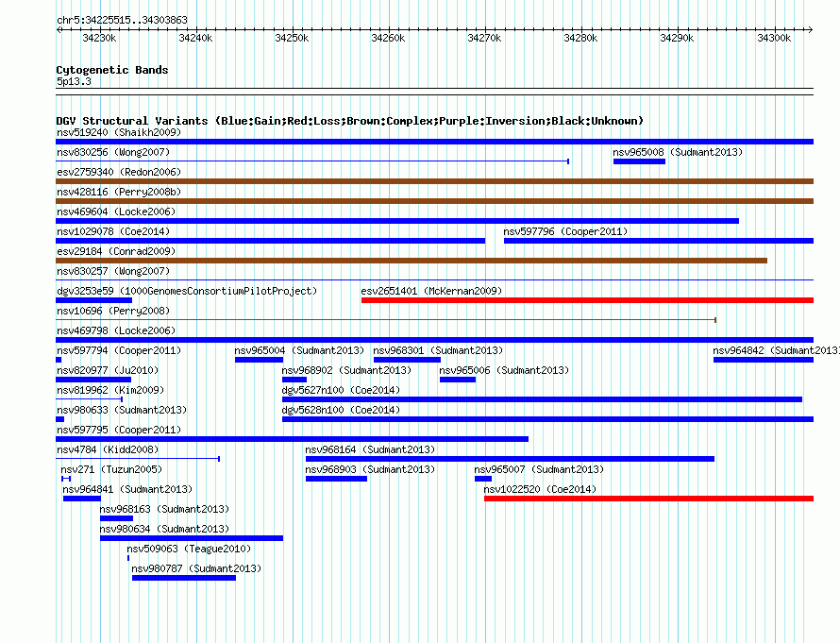Click the nsv509063 (Teague2010) label
The image size is (840, 643).
click(189, 549)
